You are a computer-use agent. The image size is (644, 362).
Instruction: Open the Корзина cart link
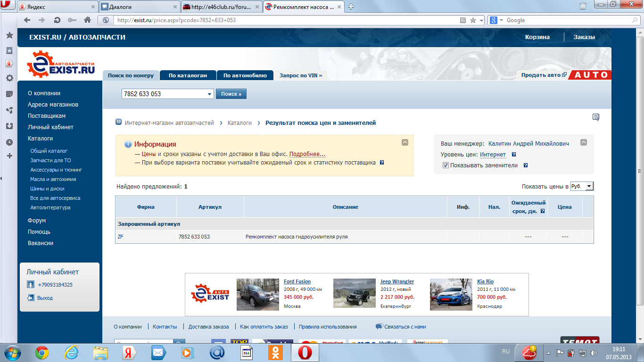(537, 37)
